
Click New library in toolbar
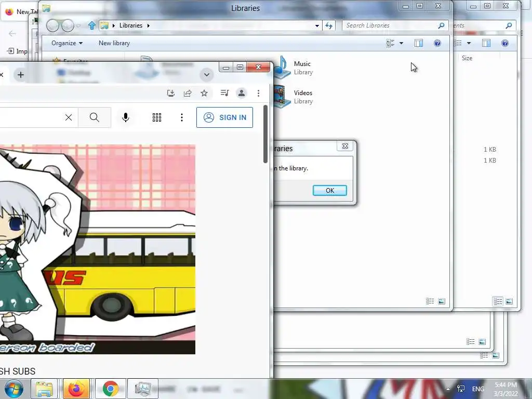[114, 43]
